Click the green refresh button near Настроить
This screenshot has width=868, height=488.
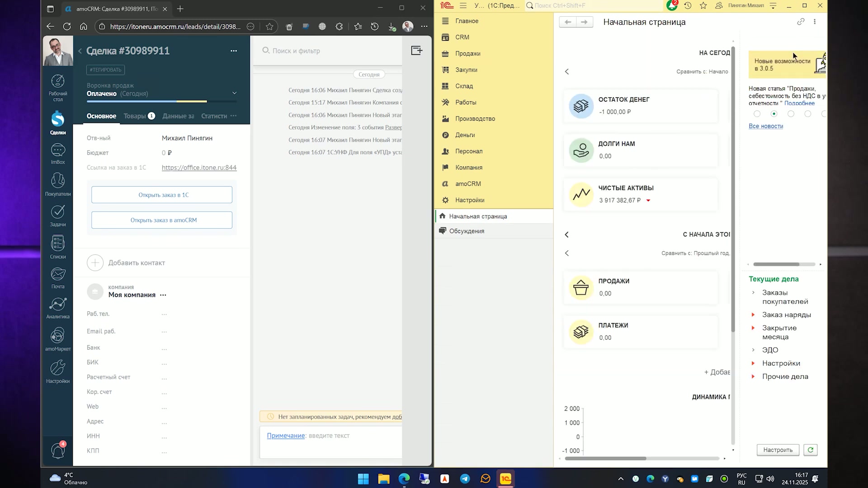[811, 450]
